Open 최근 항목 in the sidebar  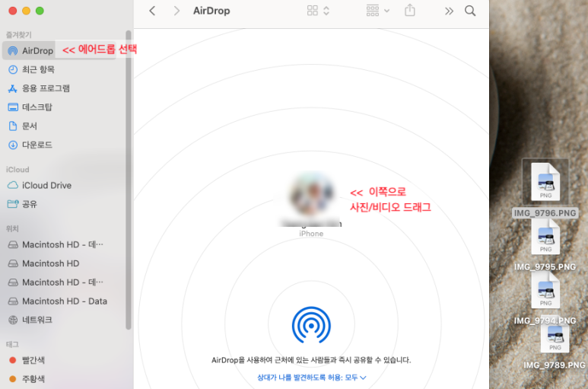(38, 69)
